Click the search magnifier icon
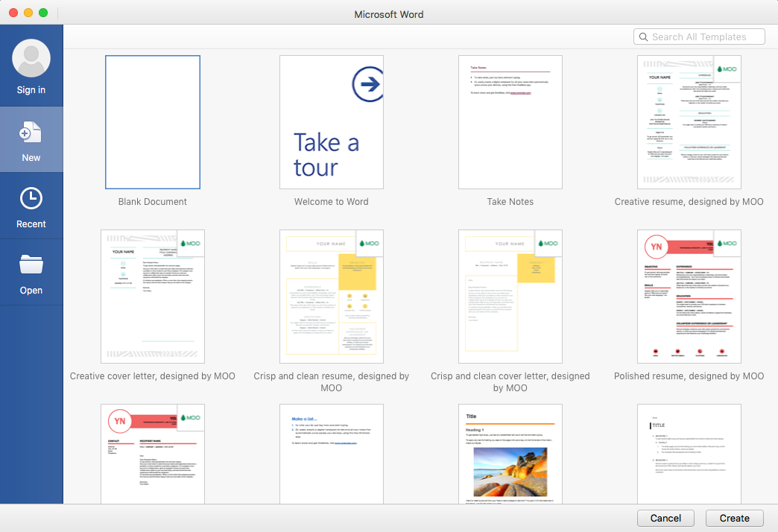 point(644,37)
